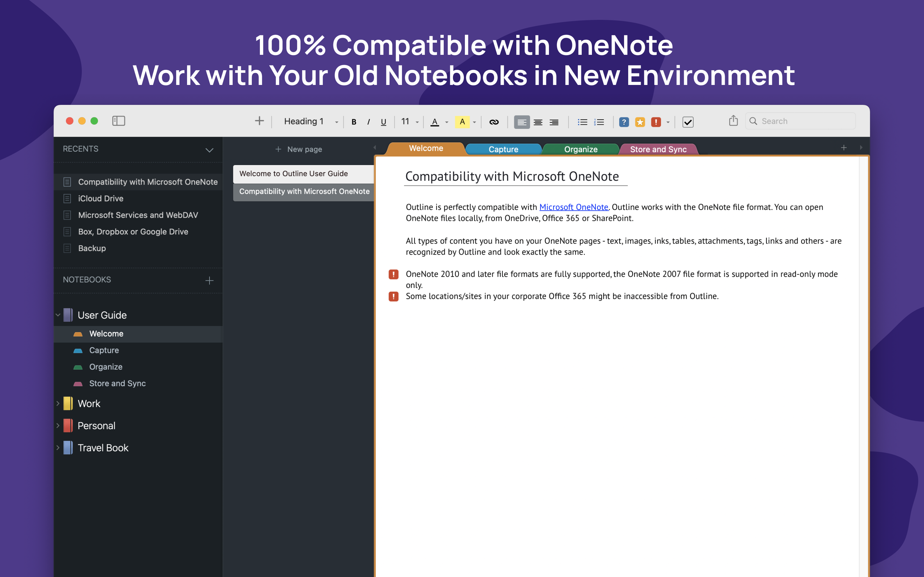Expand the Work notebook
This screenshot has height=577, width=924.
point(58,403)
